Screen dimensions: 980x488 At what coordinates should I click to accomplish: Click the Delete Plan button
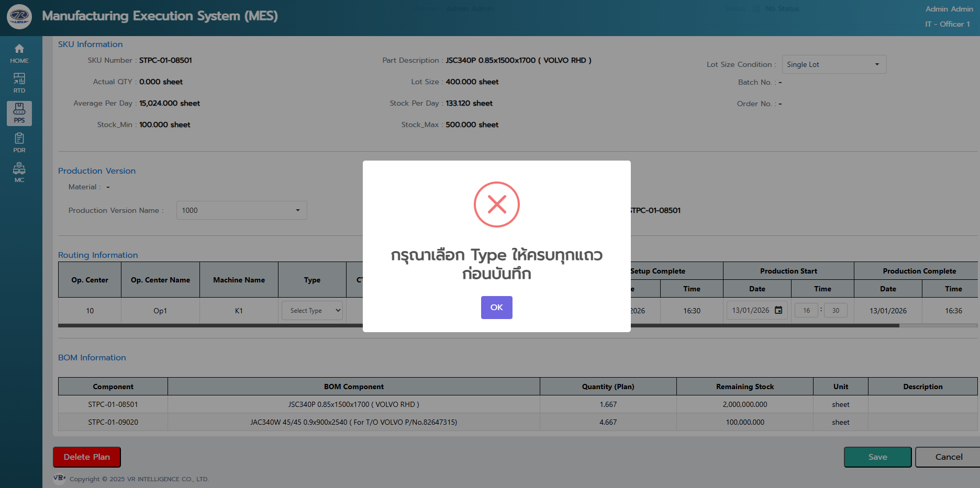point(87,457)
